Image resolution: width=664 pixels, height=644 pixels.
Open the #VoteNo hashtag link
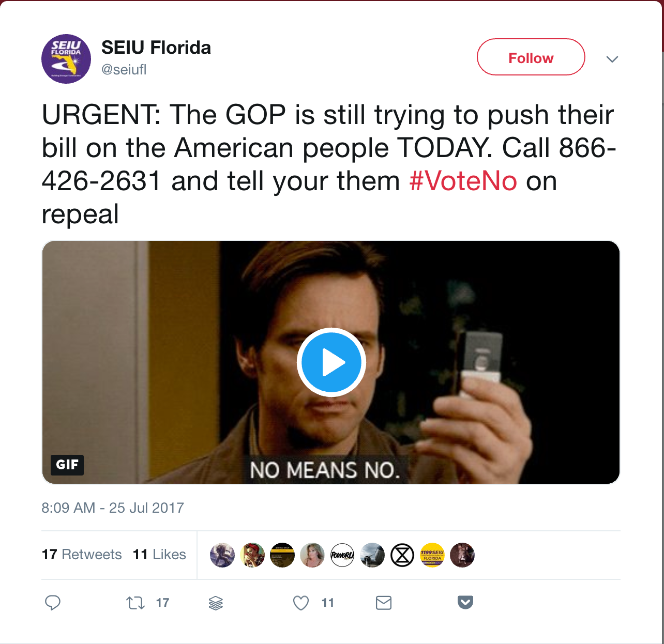click(463, 181)
